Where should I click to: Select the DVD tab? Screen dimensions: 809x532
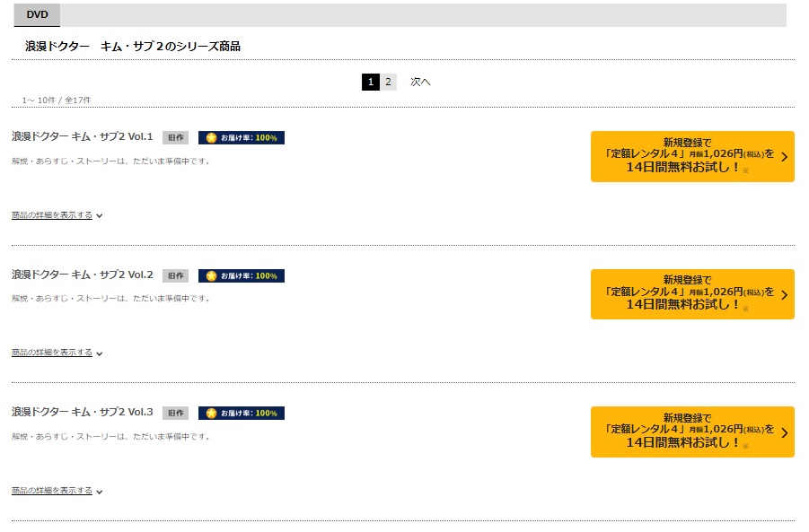(x=37, y=15)
